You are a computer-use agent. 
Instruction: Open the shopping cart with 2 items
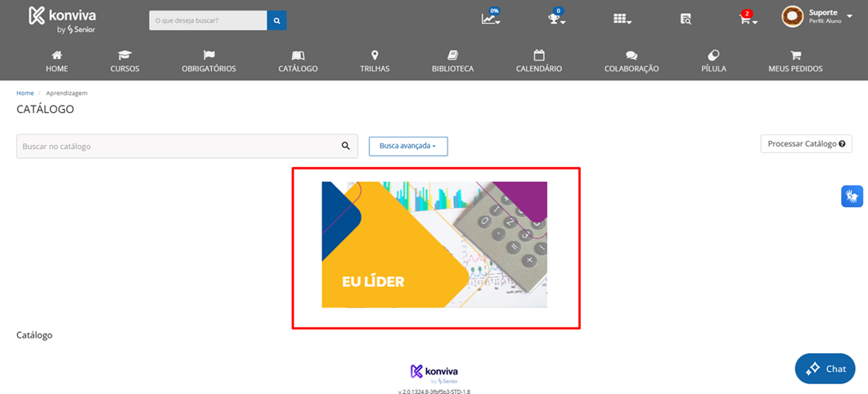click(748, 18)
